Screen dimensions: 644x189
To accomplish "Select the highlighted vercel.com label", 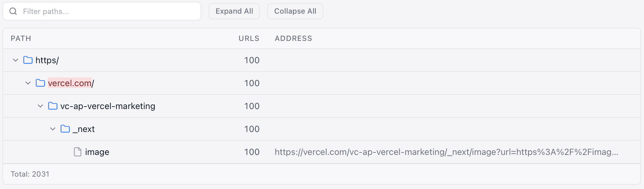I will point(70,83).
